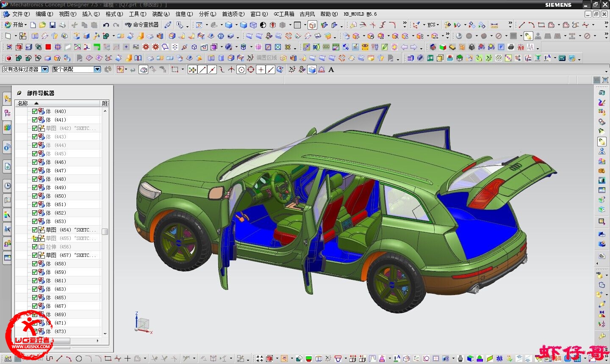Select the Arc sketch tool
The height and width of the screenshot is (364, 610).
(531, 25)
